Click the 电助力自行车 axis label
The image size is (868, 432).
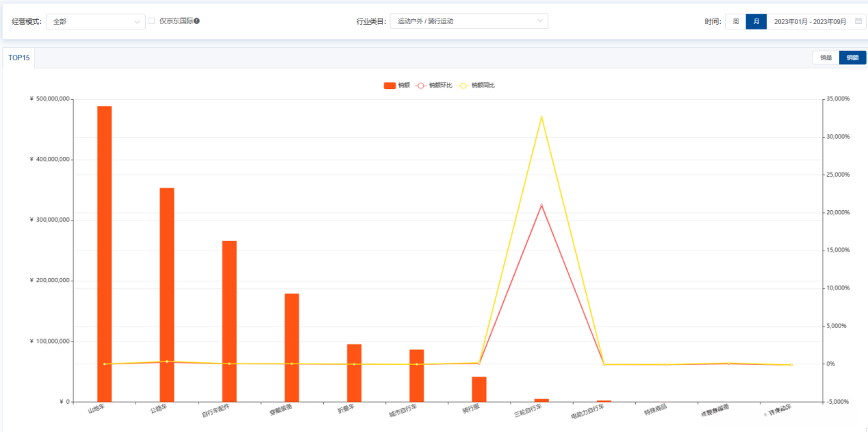click(x=587, y=411)
